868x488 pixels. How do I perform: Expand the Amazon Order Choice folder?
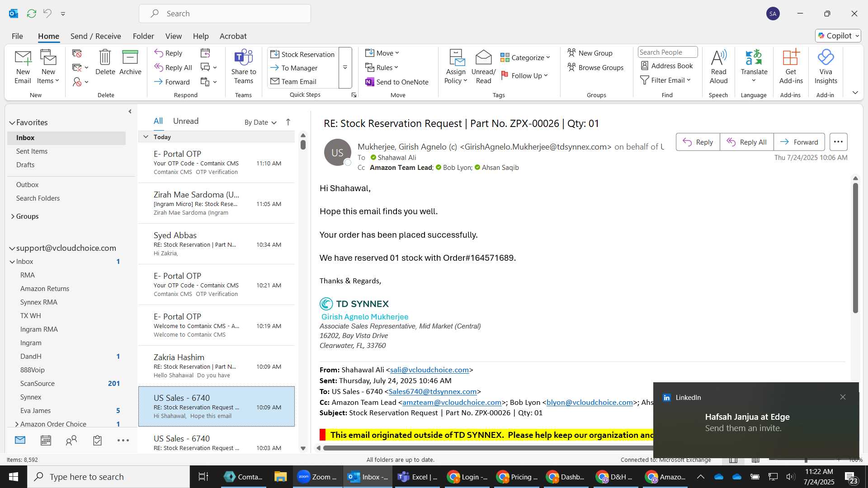tap(17, 424)
